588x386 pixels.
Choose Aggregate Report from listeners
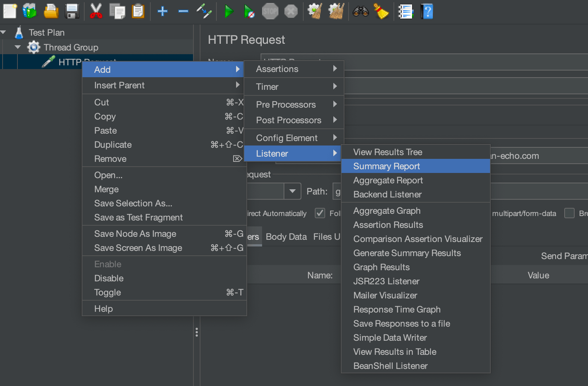[x=416, y=180]
